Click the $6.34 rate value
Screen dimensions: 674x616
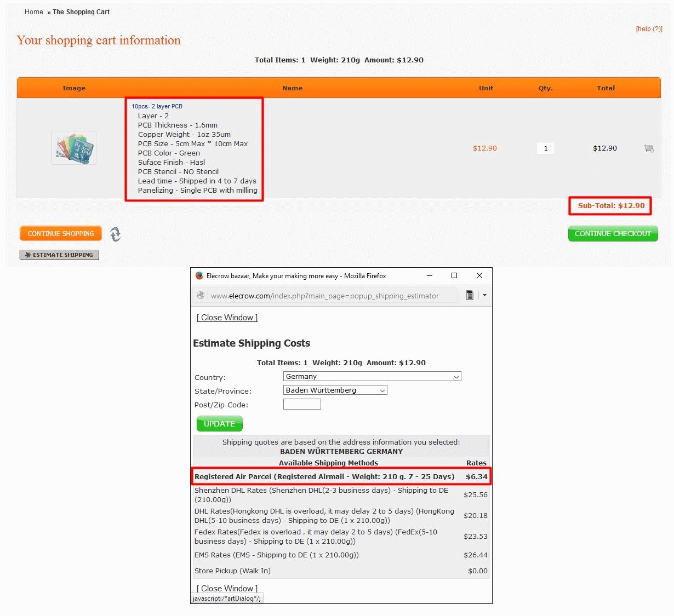[x=476, y=476]
